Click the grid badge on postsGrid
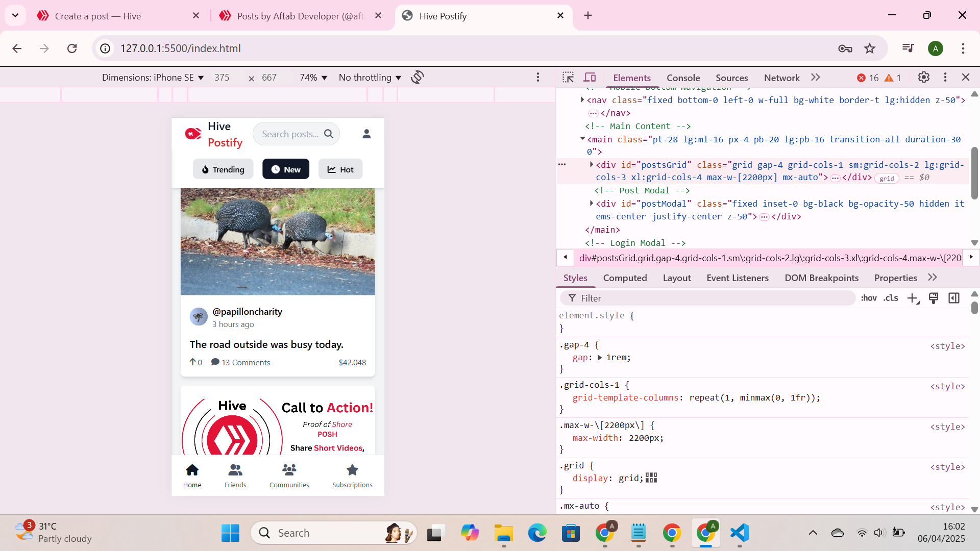This screenshot has width=980, height=551. [887, 178]
